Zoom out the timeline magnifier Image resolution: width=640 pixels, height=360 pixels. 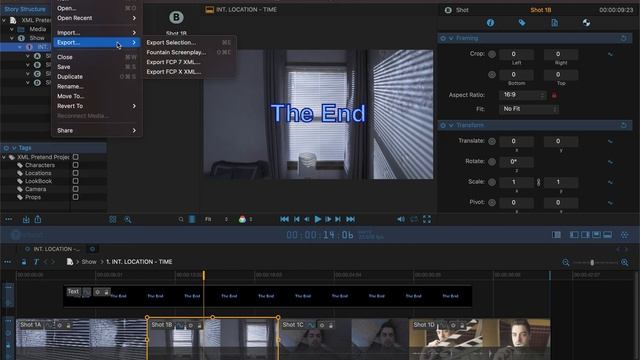coord(566,262)
